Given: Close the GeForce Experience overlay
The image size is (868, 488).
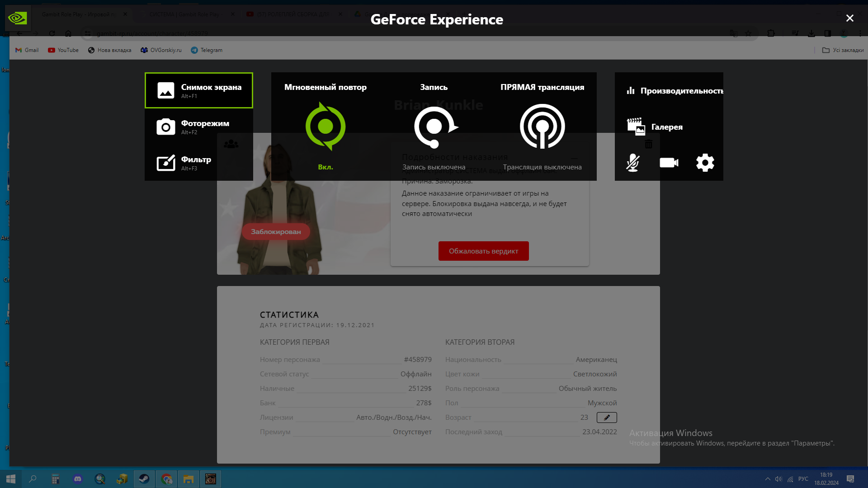Looking at the screenshot, I should tap(849, 18).
